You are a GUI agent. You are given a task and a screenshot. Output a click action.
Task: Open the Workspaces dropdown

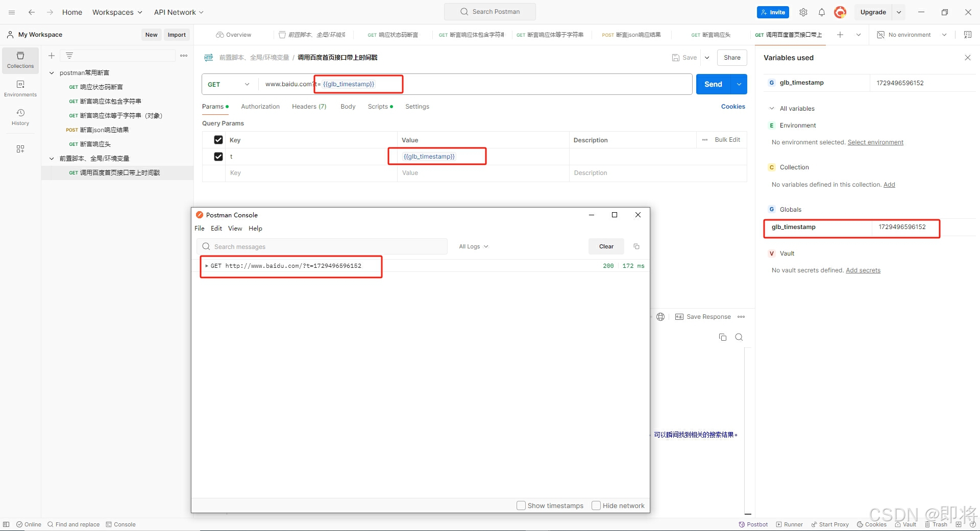click(x=117, y=12)
